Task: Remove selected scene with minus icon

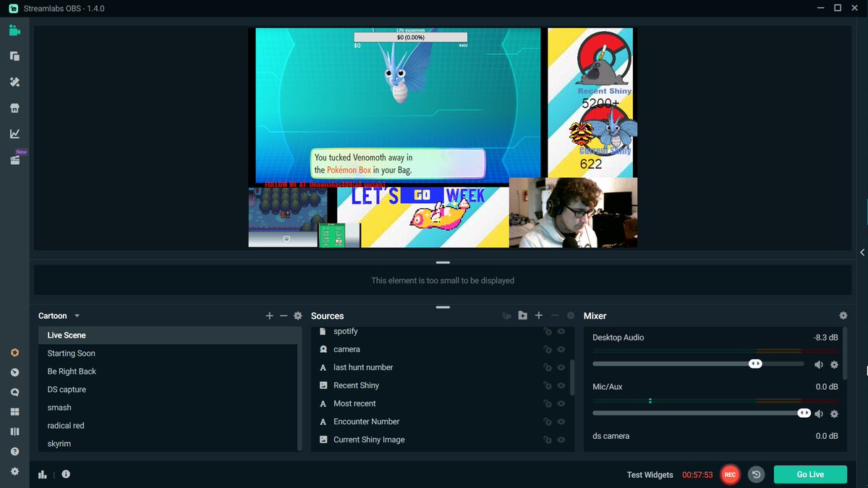Action: (x=284, y=316)
